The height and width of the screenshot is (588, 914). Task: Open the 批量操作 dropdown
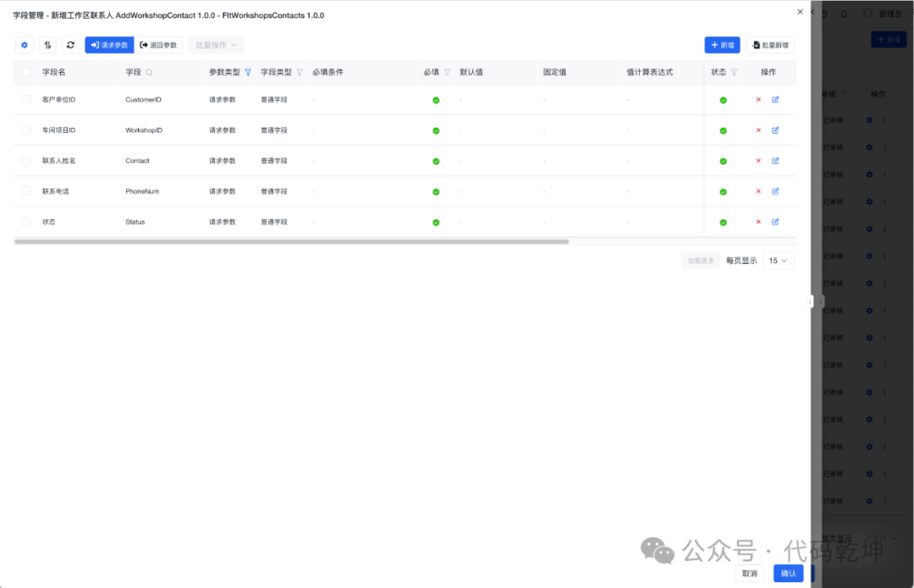217,45
